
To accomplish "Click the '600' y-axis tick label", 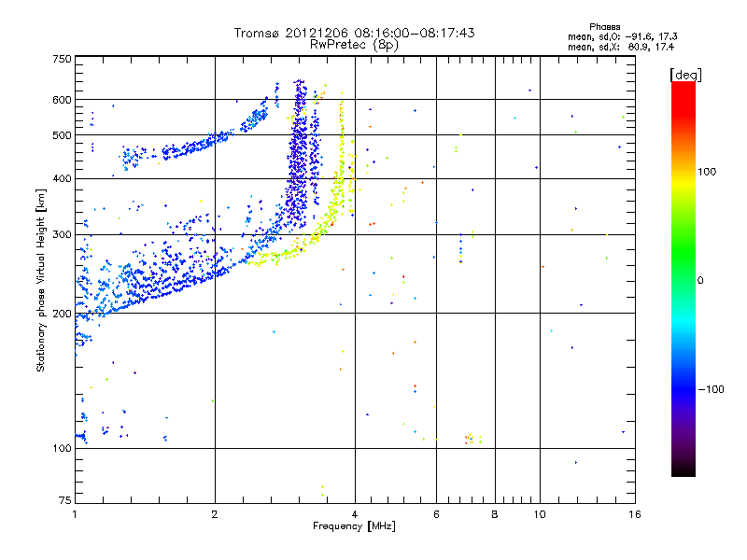I will (63, 100).
